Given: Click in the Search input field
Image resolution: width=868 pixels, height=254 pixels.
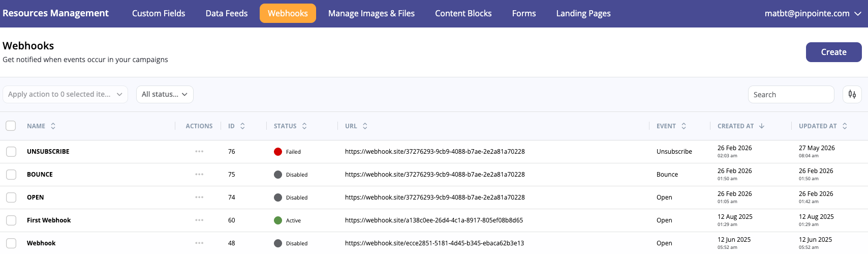Looking at the screenshot, I should (791, 94).
